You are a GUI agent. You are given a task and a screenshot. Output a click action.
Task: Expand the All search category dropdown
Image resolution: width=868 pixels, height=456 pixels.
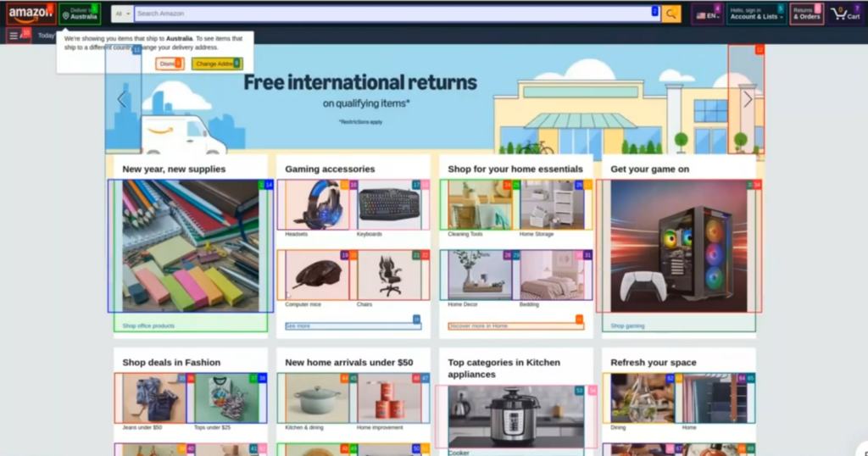122,14
